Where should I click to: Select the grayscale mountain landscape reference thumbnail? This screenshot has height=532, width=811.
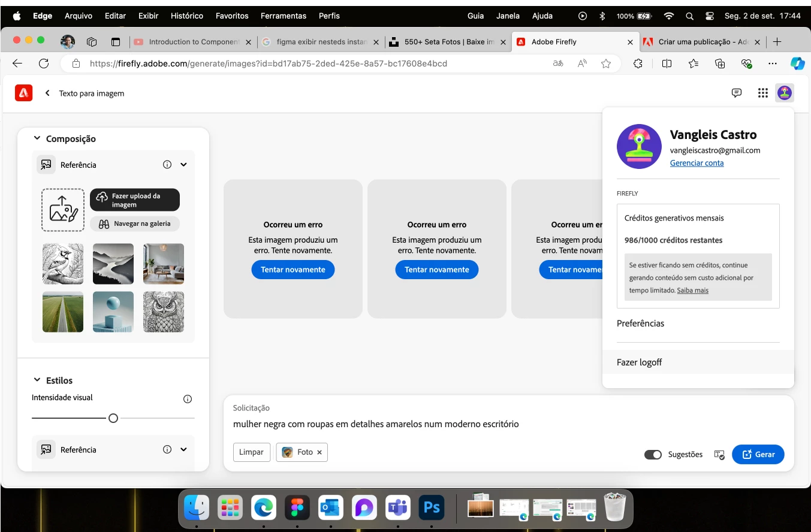click(113, 264)
